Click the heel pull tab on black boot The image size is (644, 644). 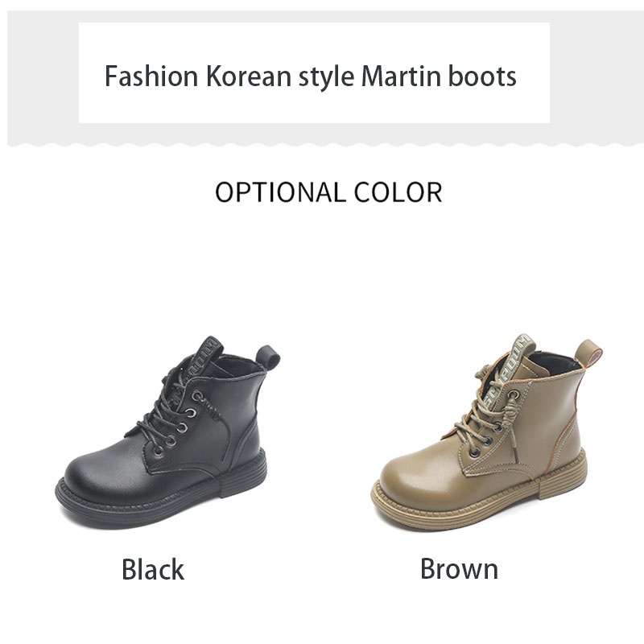(x=268, y=357)
